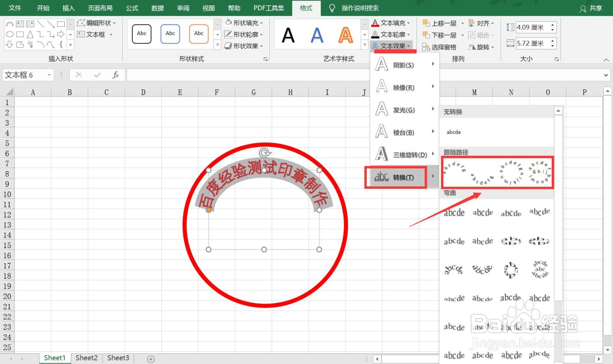This screenshot has width=613, height=364.
Task: Click the 对齐 (Align) tool
Action: [482, 23]
